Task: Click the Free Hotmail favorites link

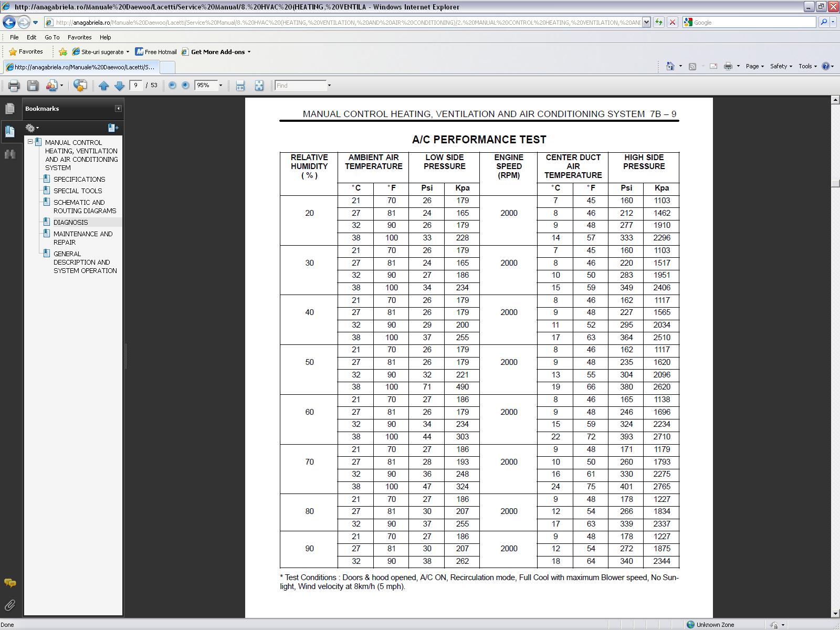Action: pyautogui.click(x=156, y=51)
